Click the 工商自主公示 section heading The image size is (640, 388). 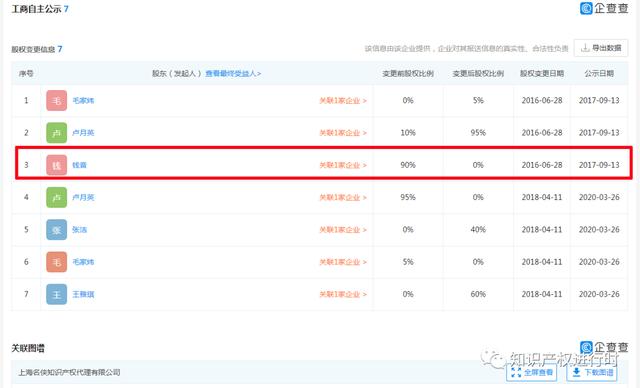[36, 9]
